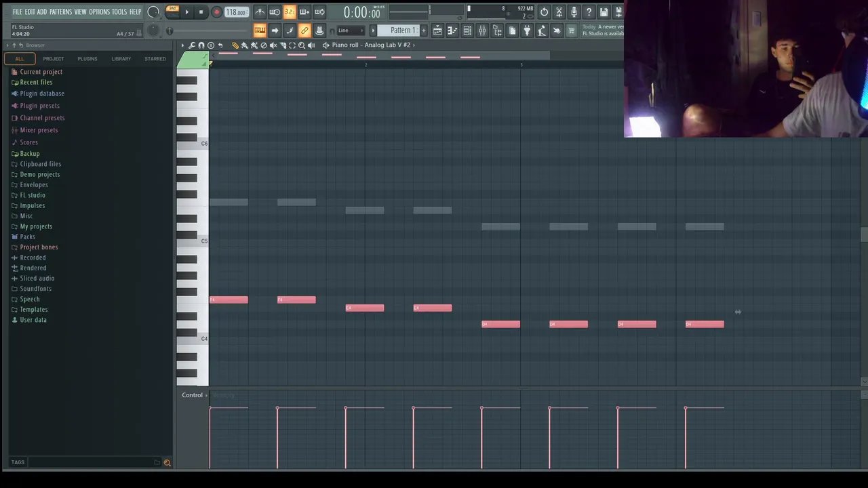Click the piano roll stamp icon
This screenshot has width=868, height=488.
click(211, 45)
